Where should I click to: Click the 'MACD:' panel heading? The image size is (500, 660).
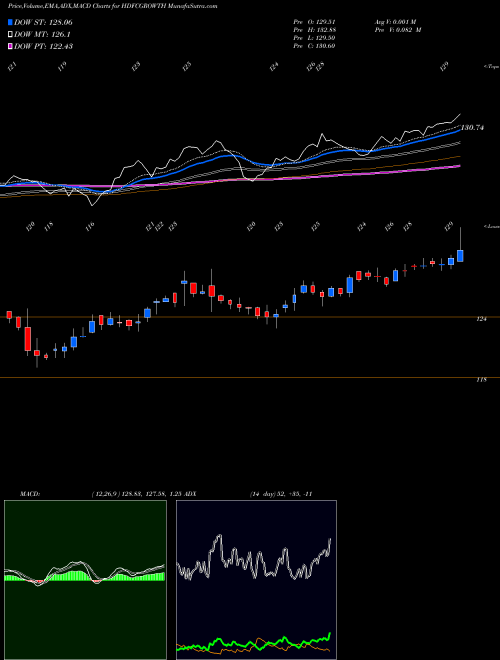point(30,494)
